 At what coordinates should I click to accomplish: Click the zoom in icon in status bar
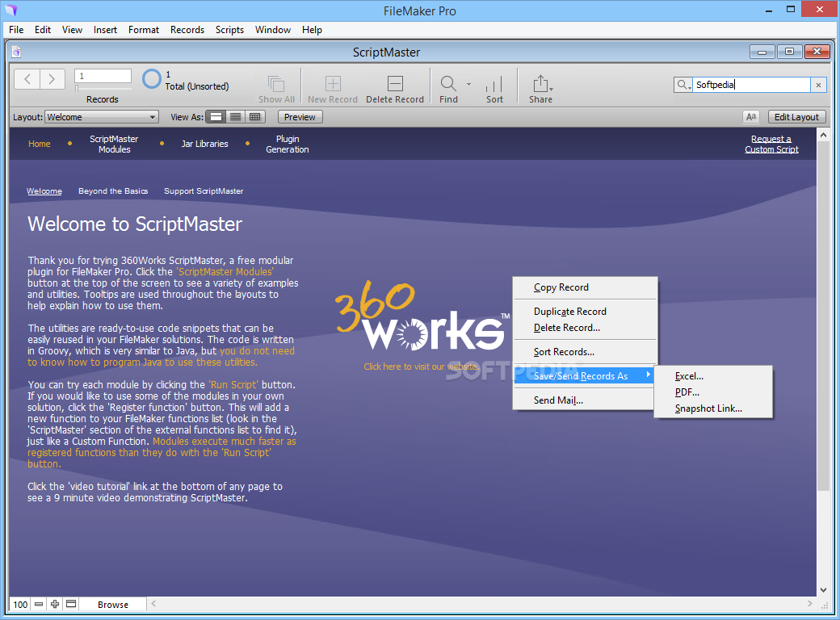click(x=55, y=604)
